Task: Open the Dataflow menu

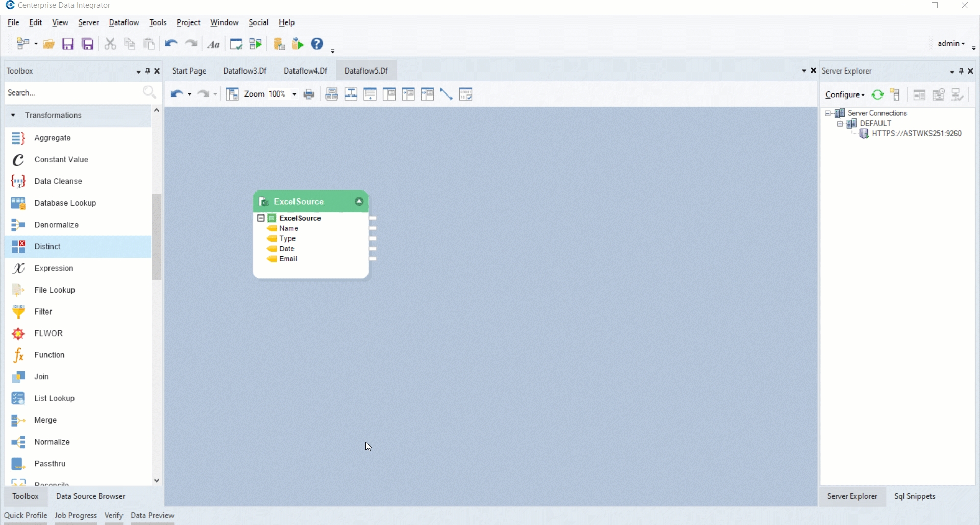Action: [124, 22]
